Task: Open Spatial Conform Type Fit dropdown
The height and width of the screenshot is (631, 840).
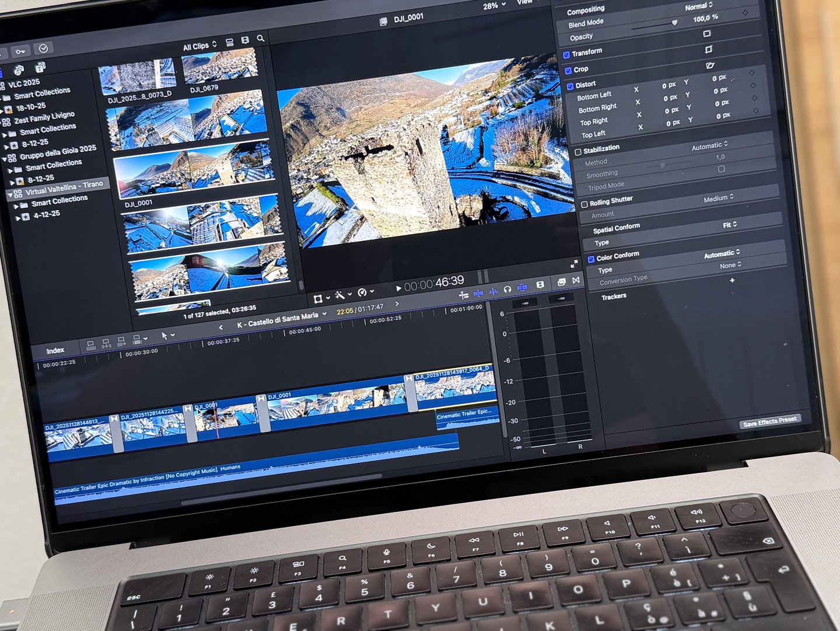Action: coord(730,225)
